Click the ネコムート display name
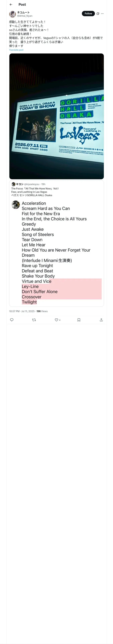This screenshot has height=644, width=113. (23, 12)
